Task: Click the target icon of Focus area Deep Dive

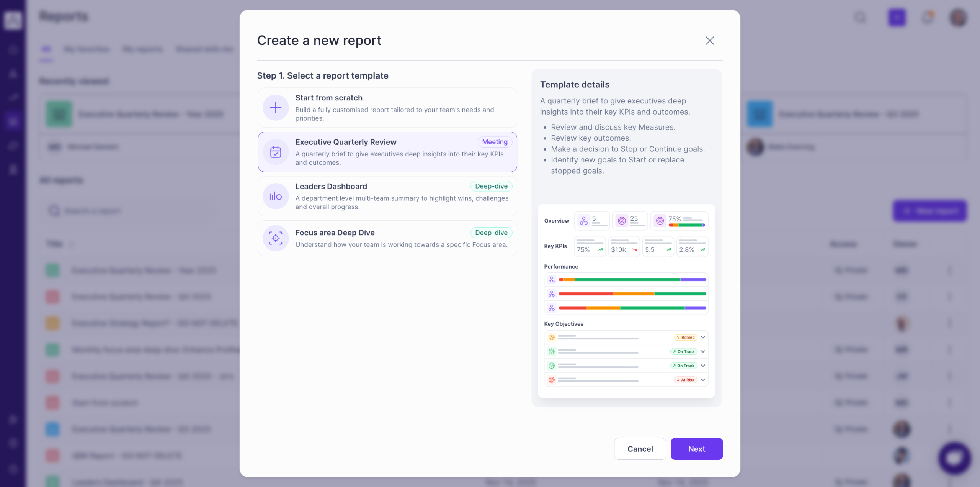Action: pyautogui.click(x=275, y=238)
